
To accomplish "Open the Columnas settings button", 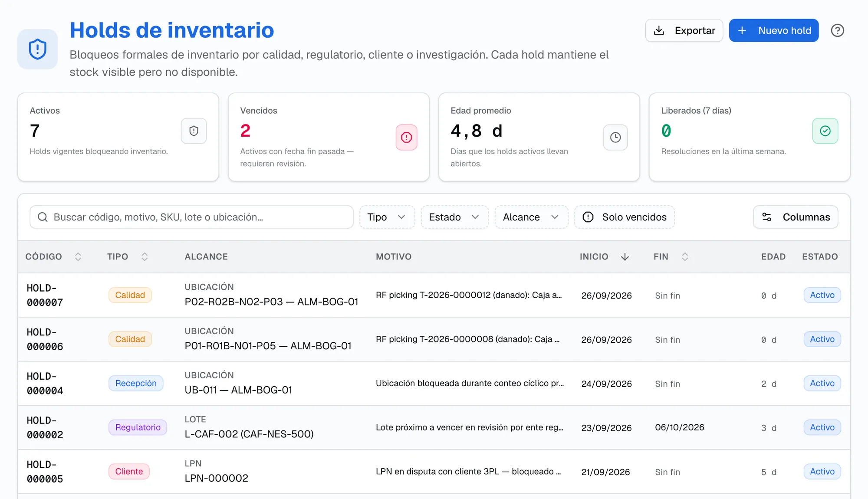I will click(x=796, y=217).
